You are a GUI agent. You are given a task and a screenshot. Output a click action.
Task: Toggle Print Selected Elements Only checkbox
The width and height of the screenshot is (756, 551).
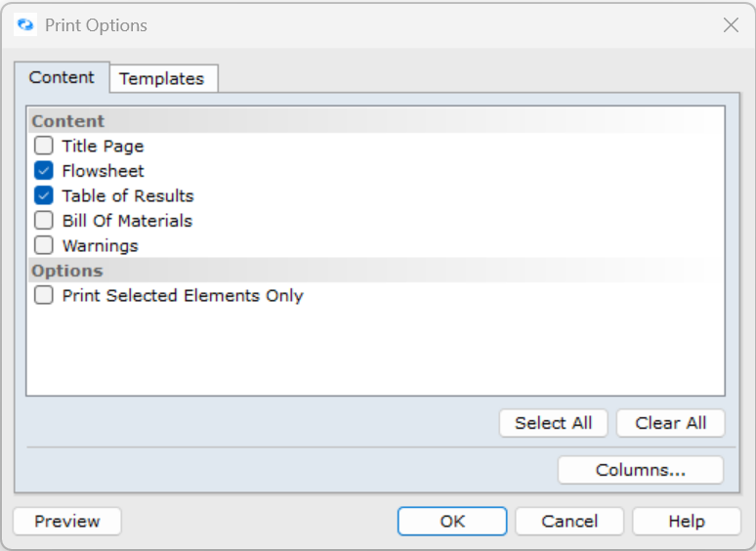[44, 296]
